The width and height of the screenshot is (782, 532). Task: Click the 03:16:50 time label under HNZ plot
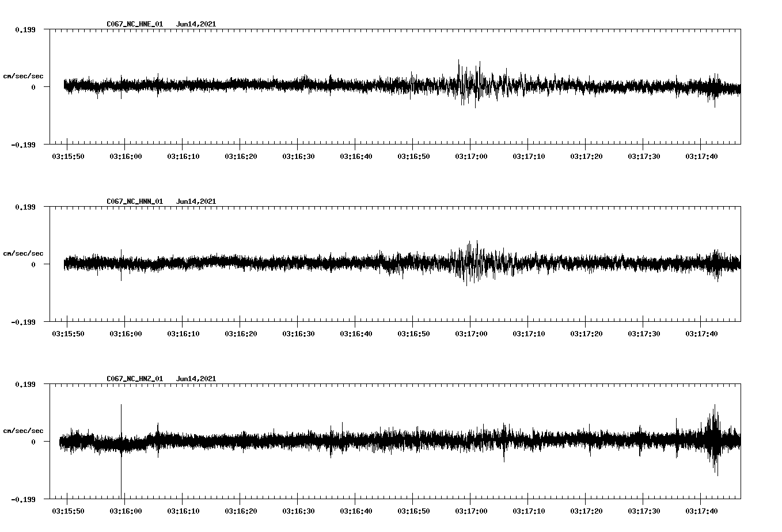click(413, 511)
